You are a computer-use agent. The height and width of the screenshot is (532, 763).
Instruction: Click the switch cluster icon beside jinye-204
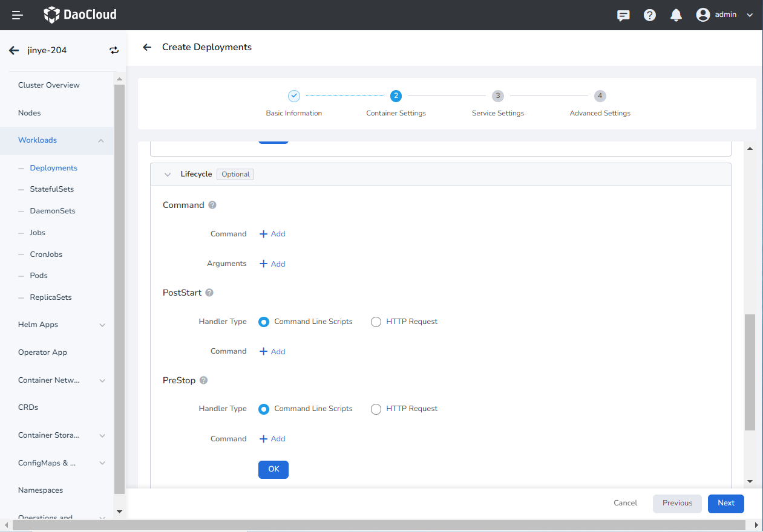(114, 50)
